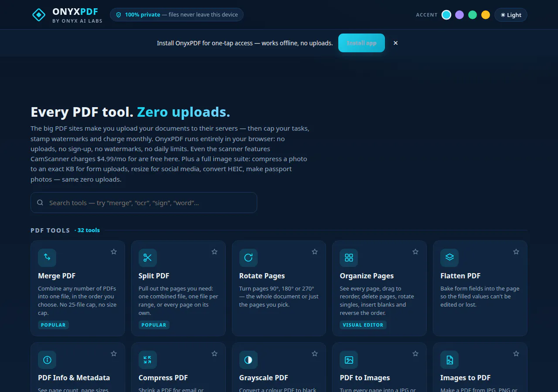Click the PDF to Images picture icon

coord(349,360)
